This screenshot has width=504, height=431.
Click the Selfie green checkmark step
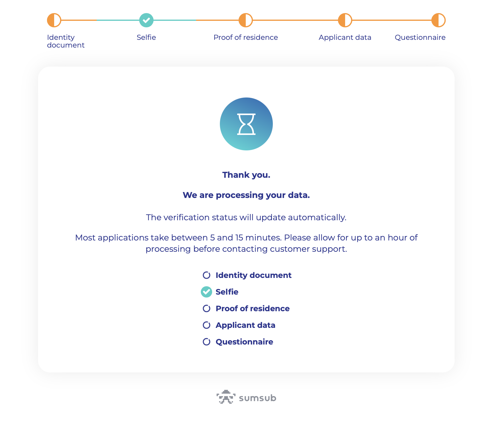tap(146, 20)
